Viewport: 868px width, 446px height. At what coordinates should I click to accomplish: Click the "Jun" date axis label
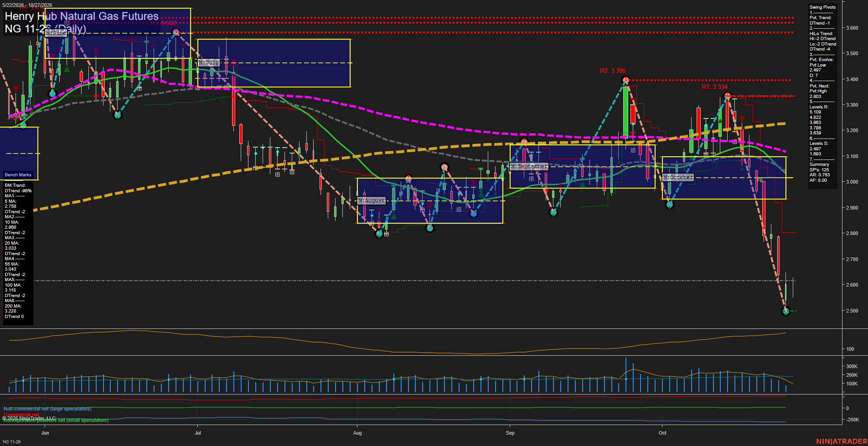click(x=45, y=433)
